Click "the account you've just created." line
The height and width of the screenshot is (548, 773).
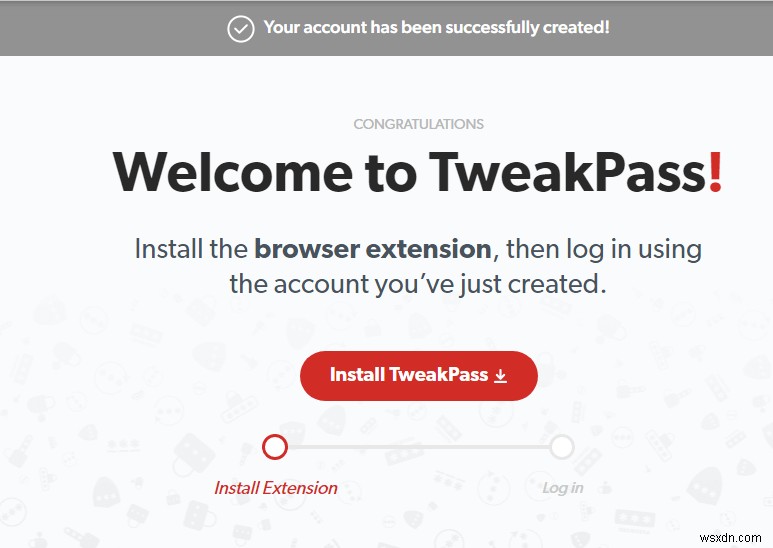(x=418, y=283)
